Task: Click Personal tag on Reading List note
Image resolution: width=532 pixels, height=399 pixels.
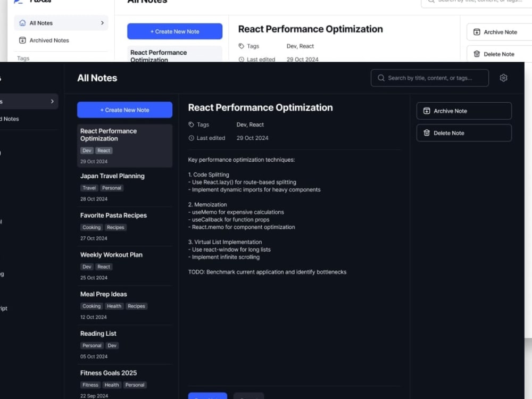Action: pos(92,345)
